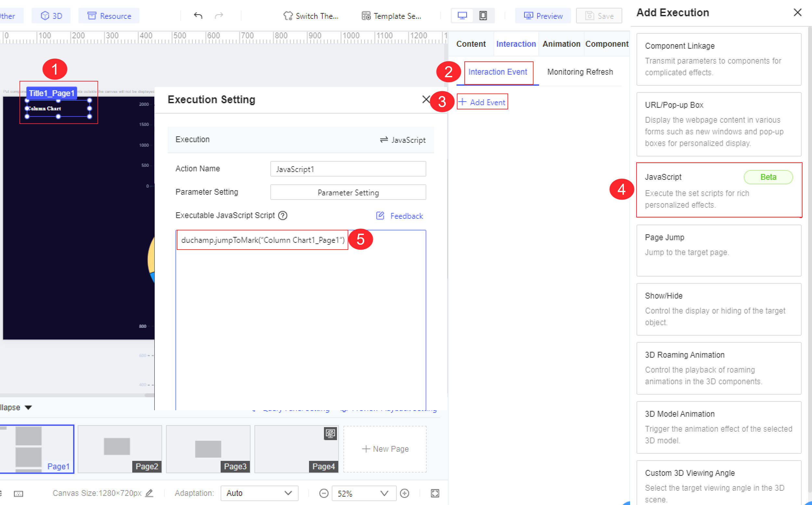Screen dimensions: 812x505
Task: Open the keyboard shortcuts panel
Action: [19, 494]
